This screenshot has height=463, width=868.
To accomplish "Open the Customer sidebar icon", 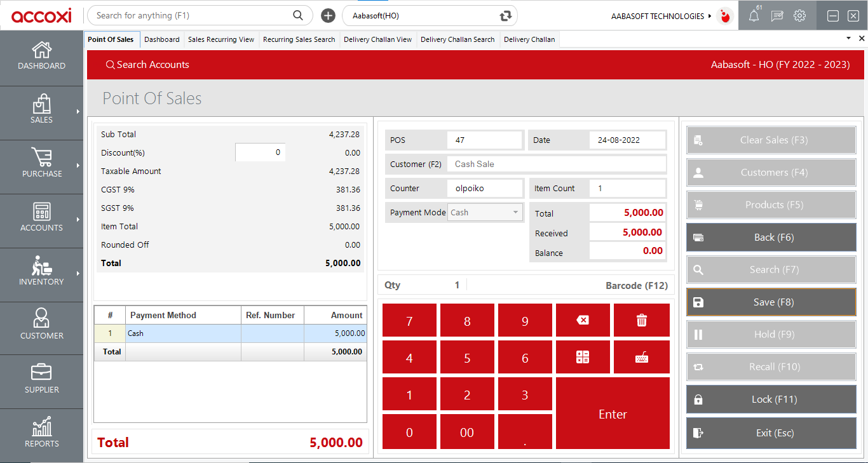I will pyautogui.click(x=42, y=318).
